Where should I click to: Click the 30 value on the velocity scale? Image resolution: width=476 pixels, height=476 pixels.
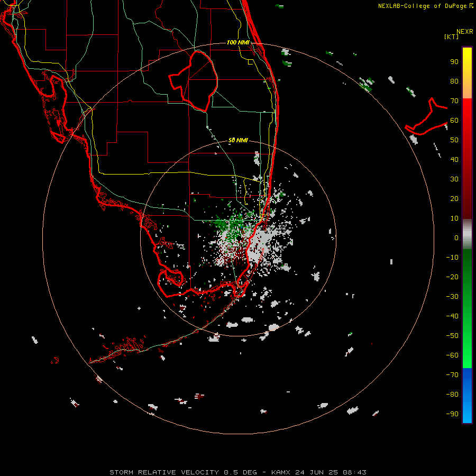coord(454,179)
